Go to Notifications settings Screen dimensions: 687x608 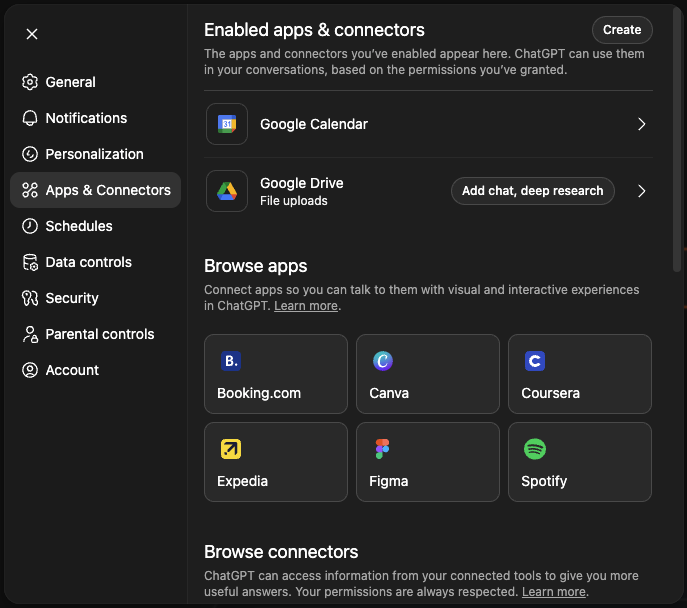point(96,118)
